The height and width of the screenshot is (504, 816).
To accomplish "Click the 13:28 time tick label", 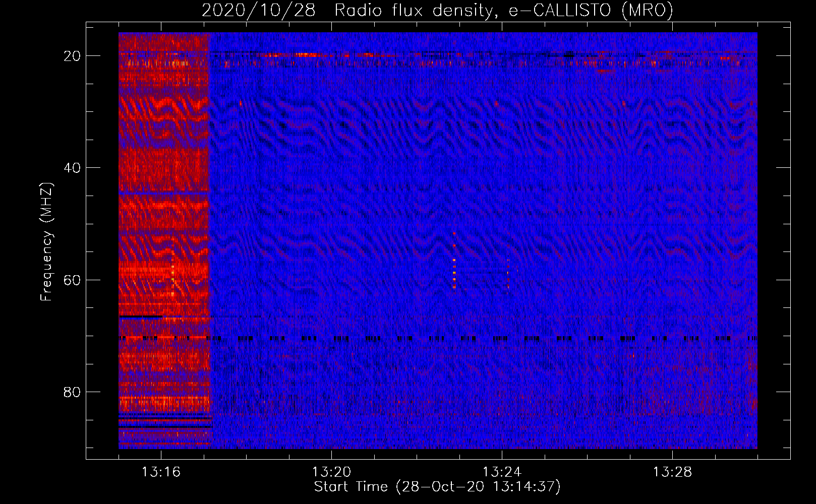I will pyautogui.click(x=672, y=472).
